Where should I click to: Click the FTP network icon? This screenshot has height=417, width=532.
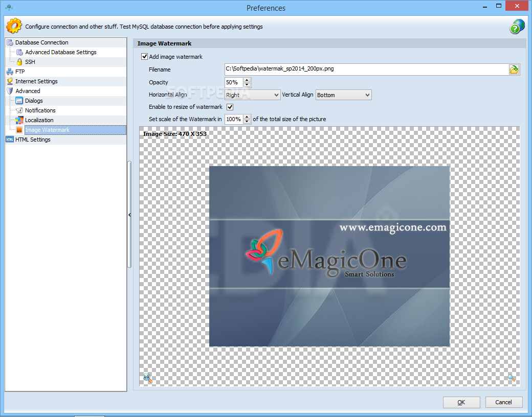point(10,72)
